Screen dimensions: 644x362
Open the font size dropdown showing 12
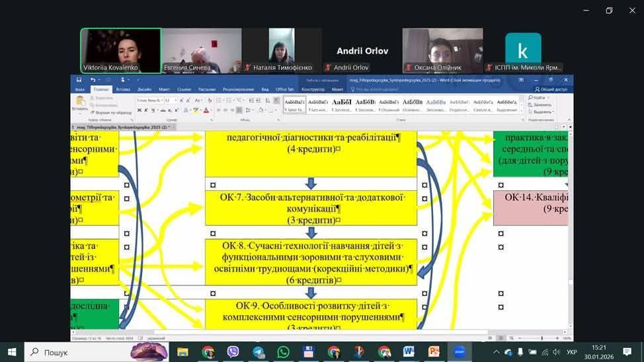(176, 100)
